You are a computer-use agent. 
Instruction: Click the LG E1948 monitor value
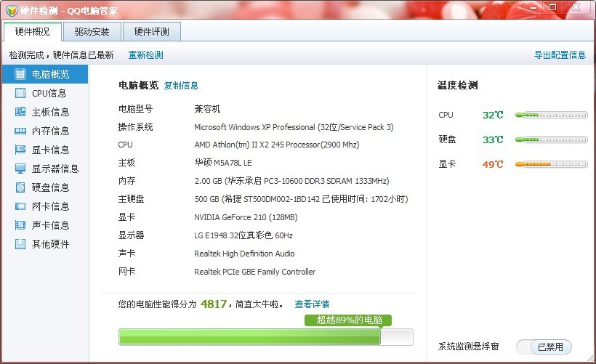pyautogui.click(x=243, y=235)
